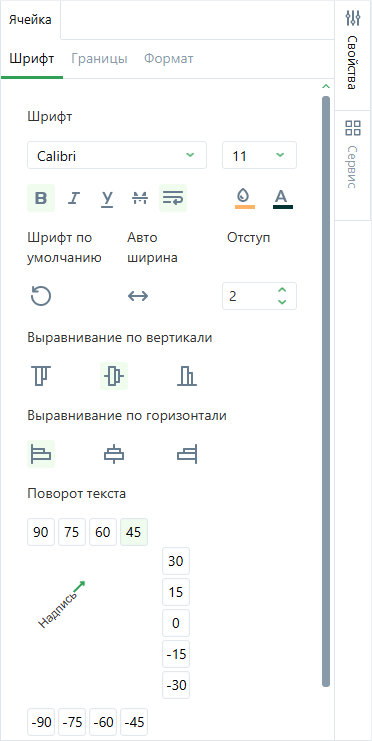Align text to middle vertically
The height and width of the screenshot is (741, 372).
(114, 376)
